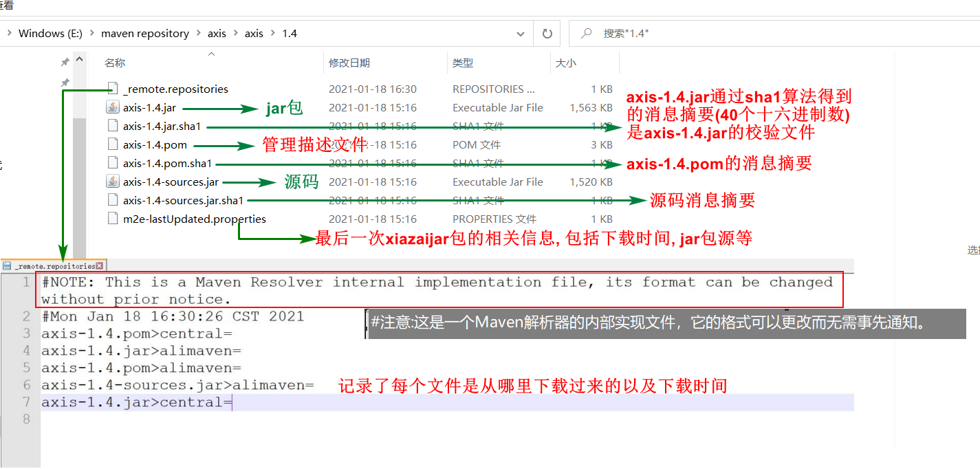Click the axis-1.4.jar executable jar icon
The image size is (980, 469).
point(112,108)
